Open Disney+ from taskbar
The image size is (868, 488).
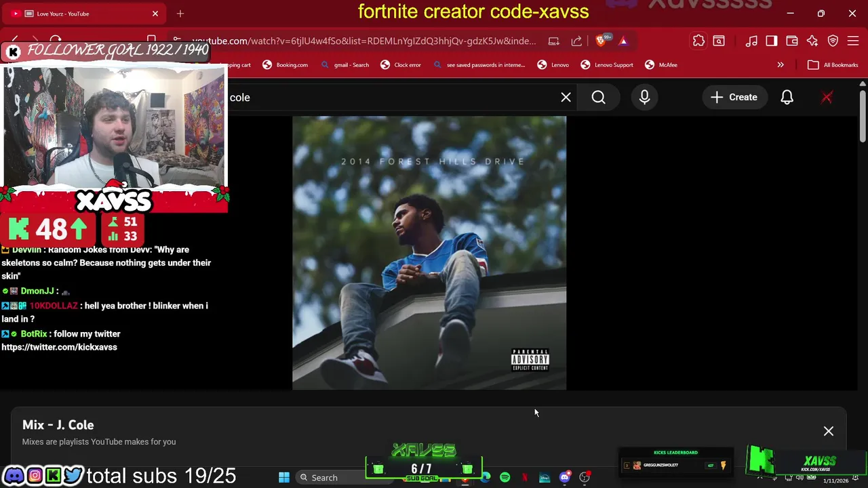pos(545,478)
